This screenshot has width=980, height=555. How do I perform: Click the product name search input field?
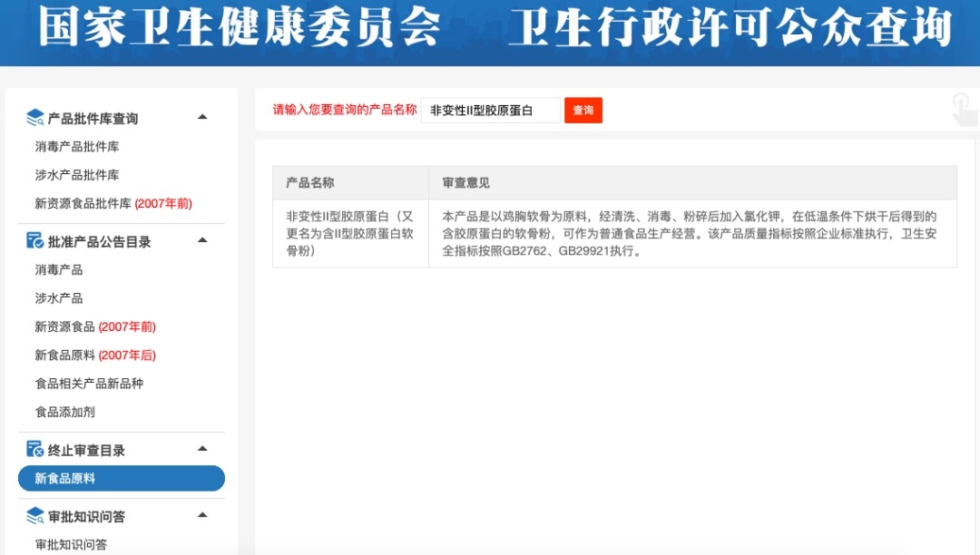pyautogui.click(x=490, y=111)
